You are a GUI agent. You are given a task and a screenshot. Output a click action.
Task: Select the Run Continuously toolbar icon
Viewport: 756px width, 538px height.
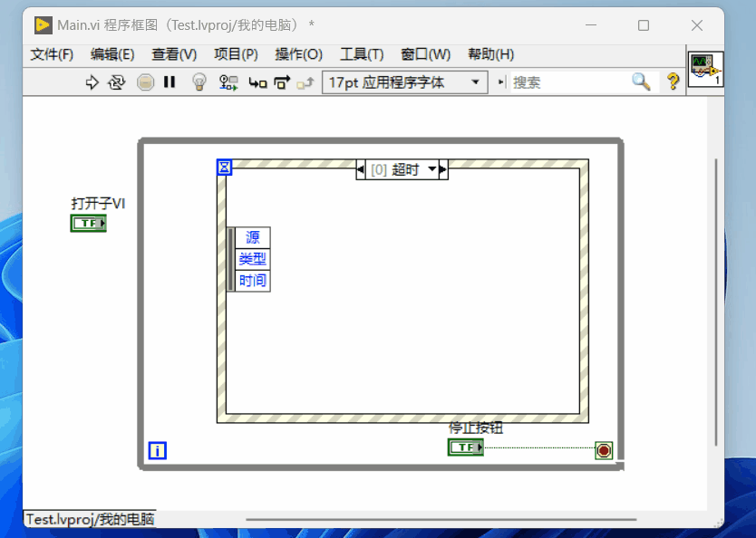pos(117,82)
